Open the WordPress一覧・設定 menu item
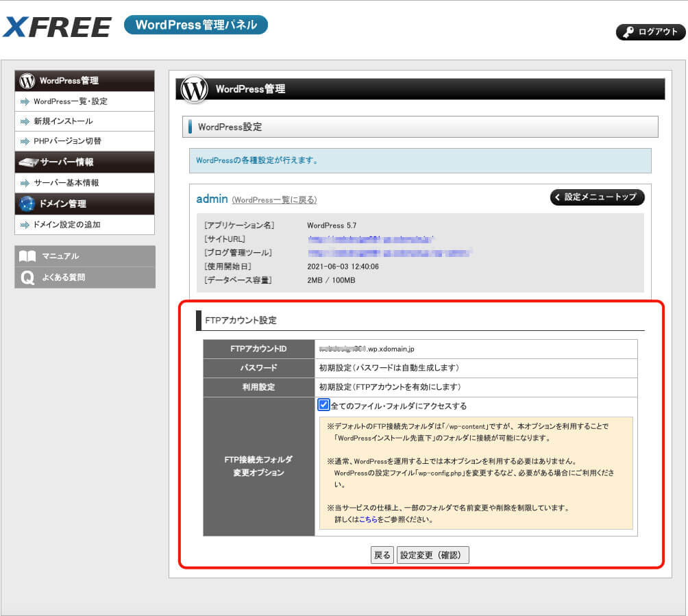Screen dimensions: 688x616 click(85, 101)
